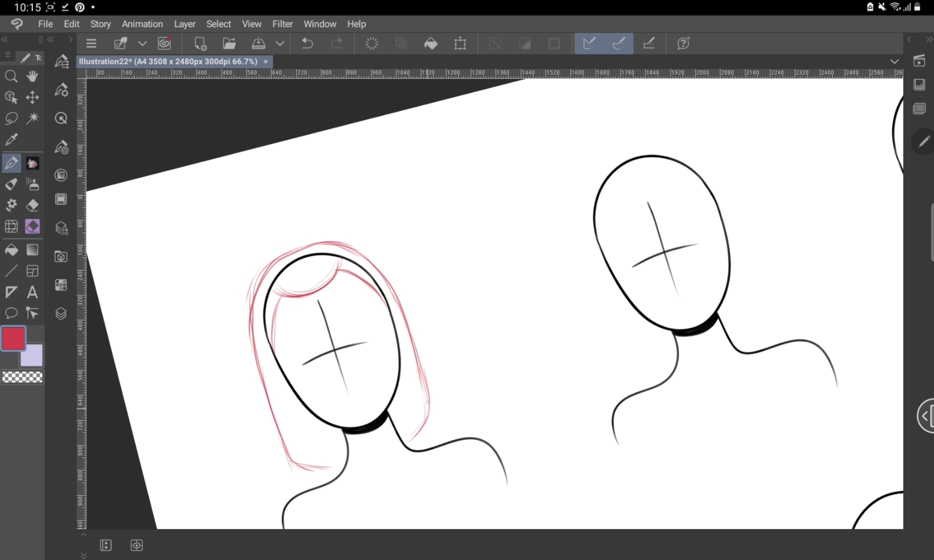The image size is (934, 560).
Task: Expand canvas tab list chevron at right
Action: click(x=894, y=62)
